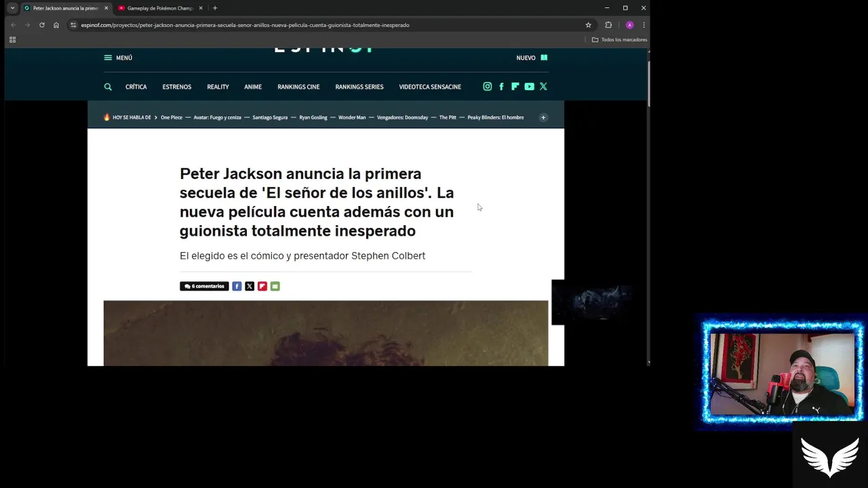Open Chrome three-dot menu
The width and height of the screenshot is (868, 488).
click(x=644, y=25)
